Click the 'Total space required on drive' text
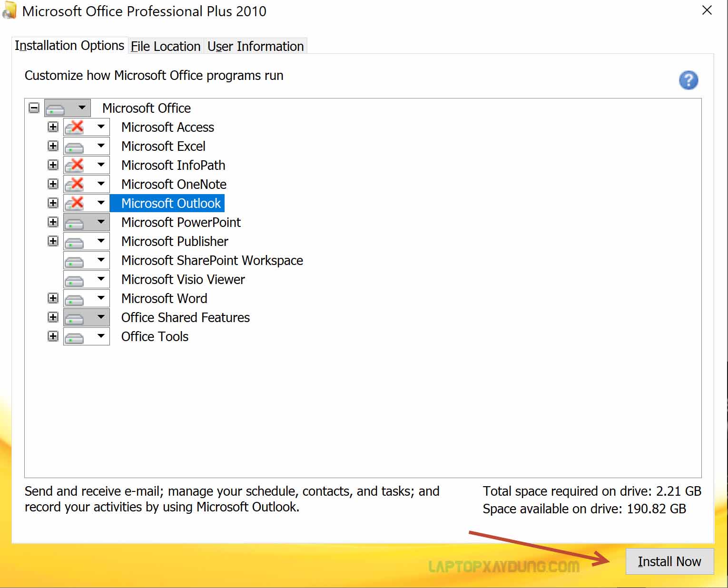728x588 pixels. click(x=592, y=491)
